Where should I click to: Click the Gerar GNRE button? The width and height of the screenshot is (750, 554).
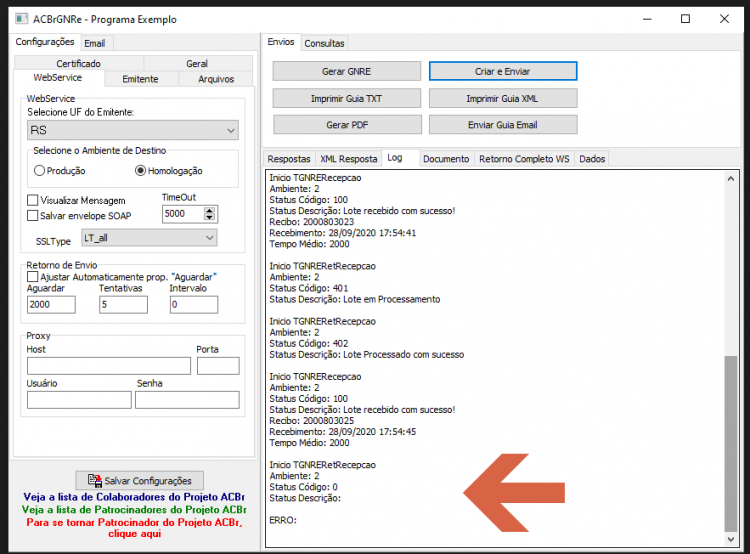pyautogui.click(x=347, y=71)
